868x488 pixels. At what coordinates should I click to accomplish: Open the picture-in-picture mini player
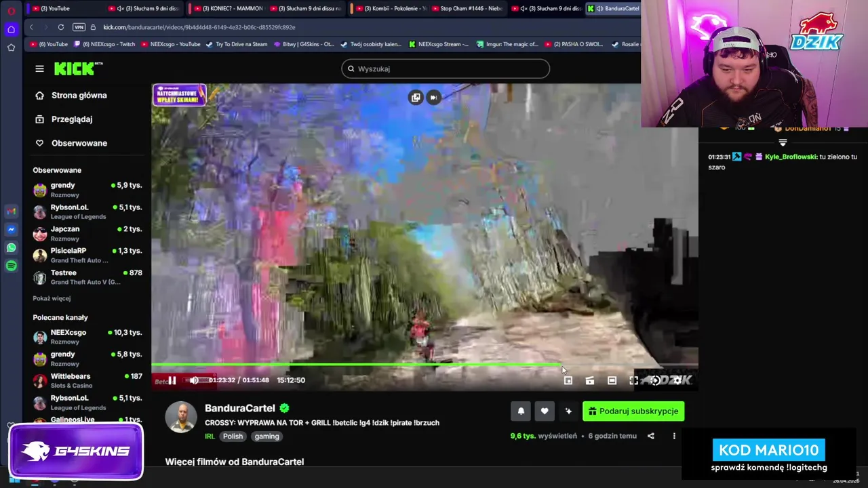coord(568,381)
